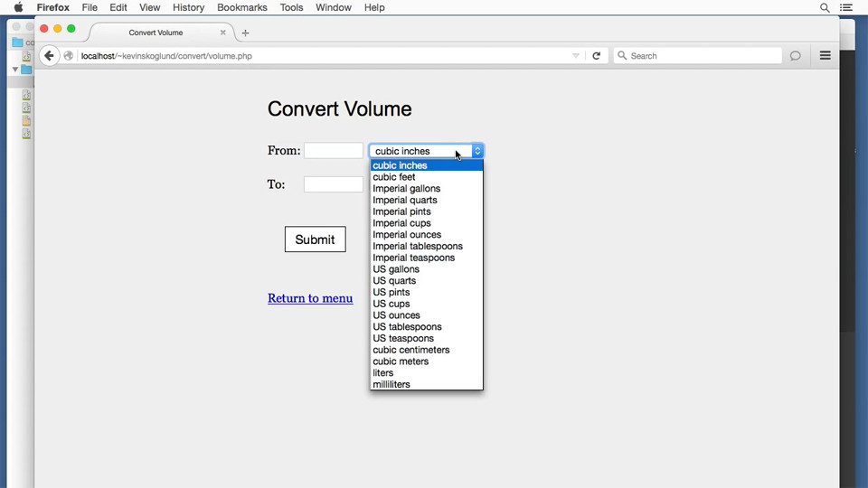Open Notification Center list icon
The image size is (868, 488).
pos(846,8)
